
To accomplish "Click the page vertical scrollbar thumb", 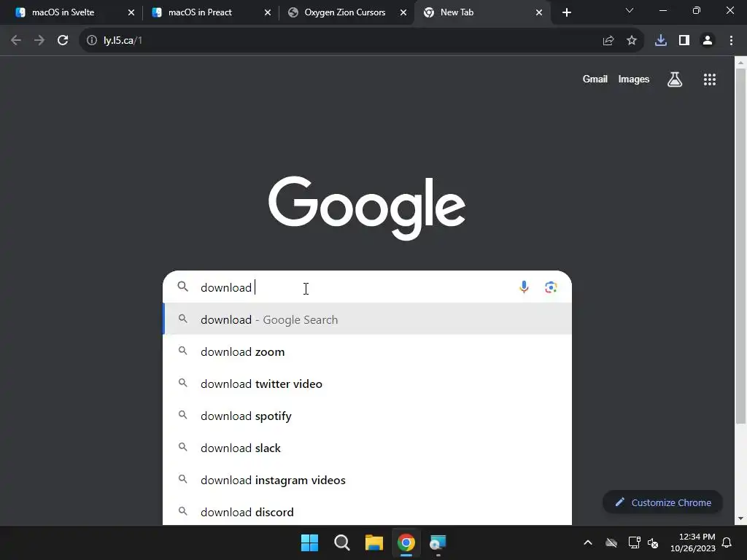I will (740, 246).
